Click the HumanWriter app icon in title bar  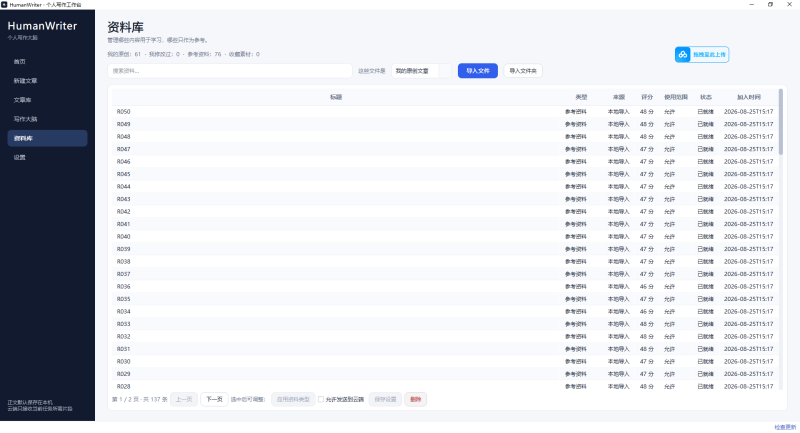tap(4, 4)
